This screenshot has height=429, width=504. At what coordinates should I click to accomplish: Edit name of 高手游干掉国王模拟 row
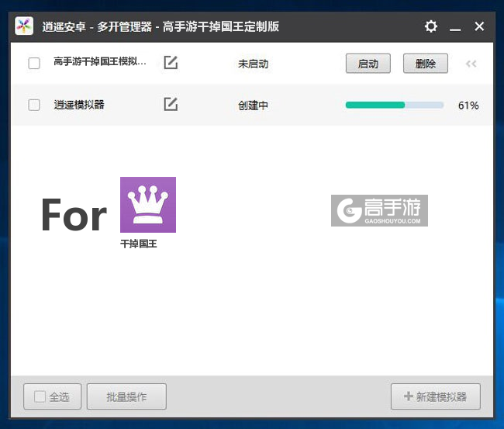171,62
